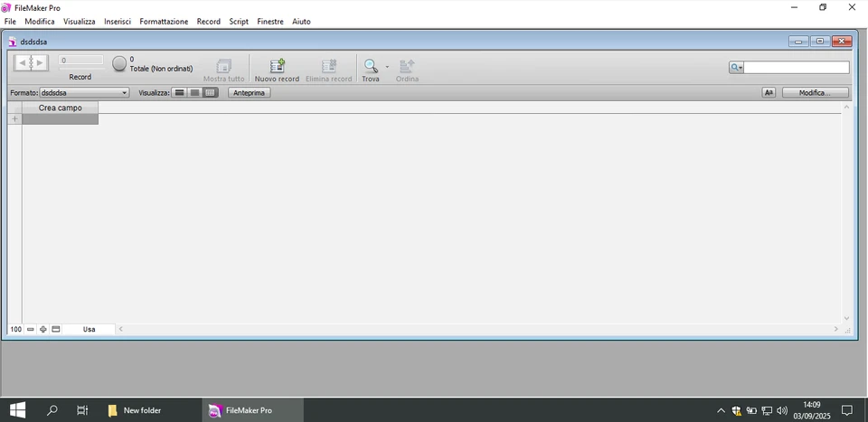868x422 pixels.
Task: Open the Formato layout dropdown
Action: 84,93
